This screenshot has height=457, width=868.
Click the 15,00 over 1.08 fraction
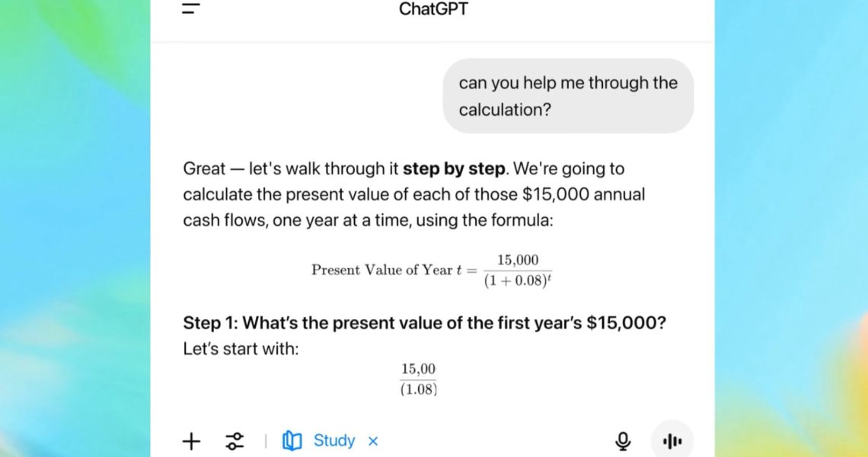pyautogui.click(x=419, y=379)
